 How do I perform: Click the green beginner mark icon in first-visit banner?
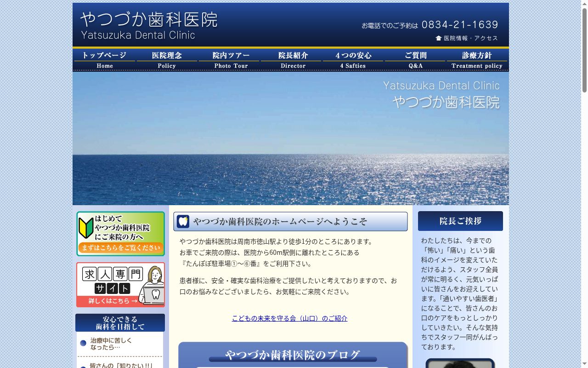click(86, 228)
